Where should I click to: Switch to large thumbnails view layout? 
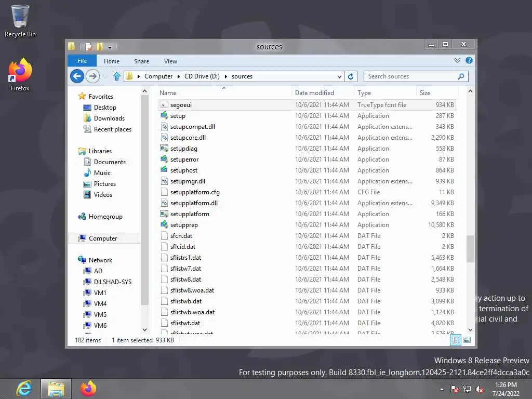click(467, 340)
